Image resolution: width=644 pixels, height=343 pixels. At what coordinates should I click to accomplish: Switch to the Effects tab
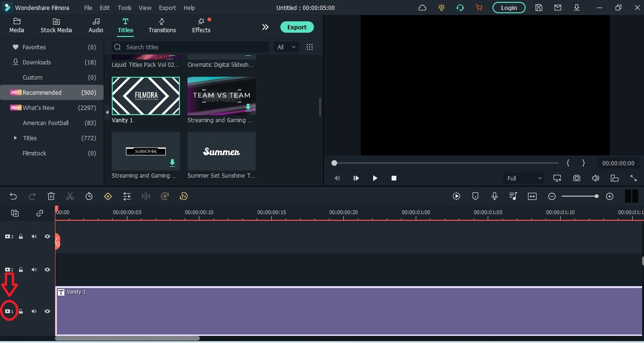201,26
